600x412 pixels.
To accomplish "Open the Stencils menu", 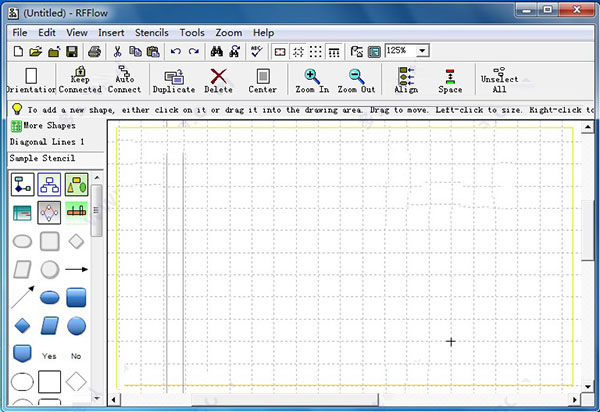I will [x=152, y=33].
